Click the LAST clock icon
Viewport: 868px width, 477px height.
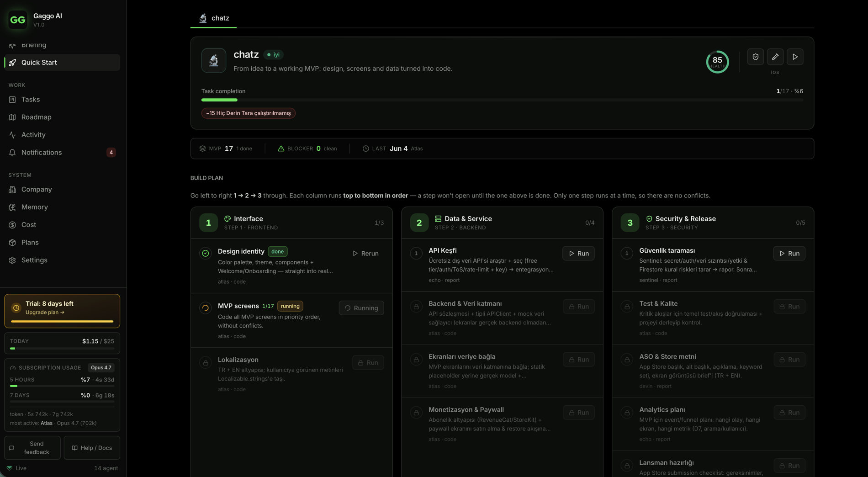pos(366,148)
